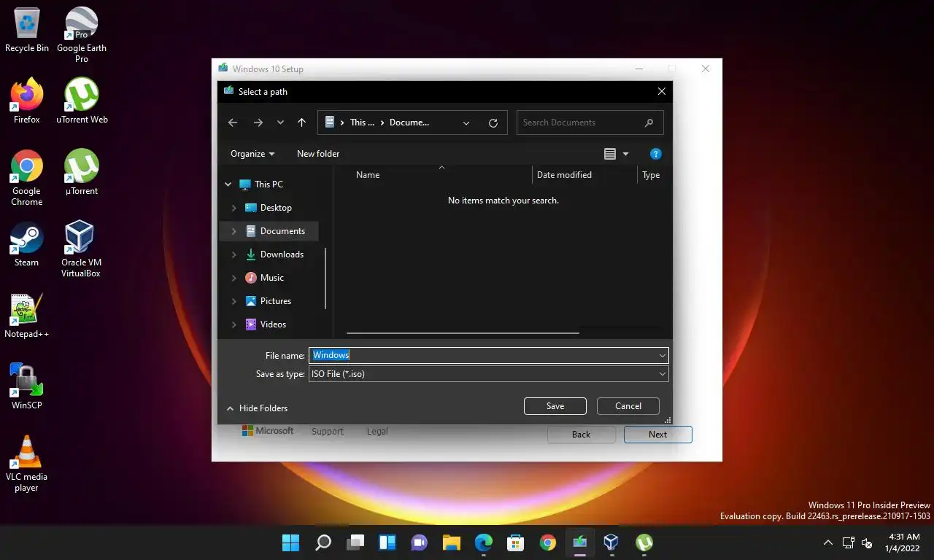Viewport: 934px width, 560px height.
Task: Expand the Downloads tree node
Action: point(233,254)
